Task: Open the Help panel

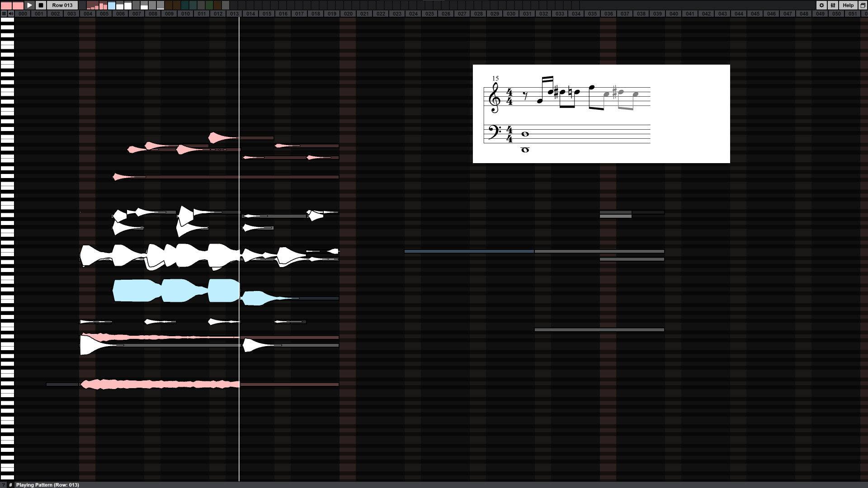Action: [x=848, y=5]
